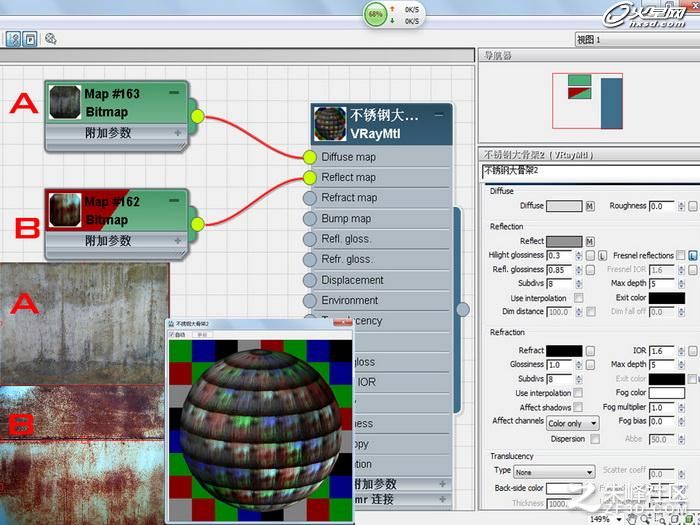Select the Zoom magnifier tool in bottom bar

click(x=646, y=519)
